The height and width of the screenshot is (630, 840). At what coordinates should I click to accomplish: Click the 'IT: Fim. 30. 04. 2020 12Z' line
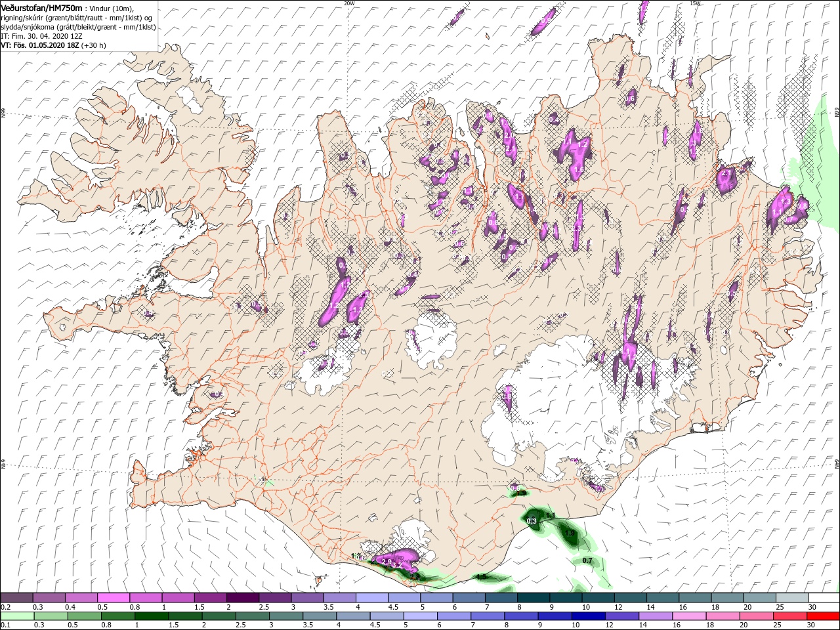(42, 36)
